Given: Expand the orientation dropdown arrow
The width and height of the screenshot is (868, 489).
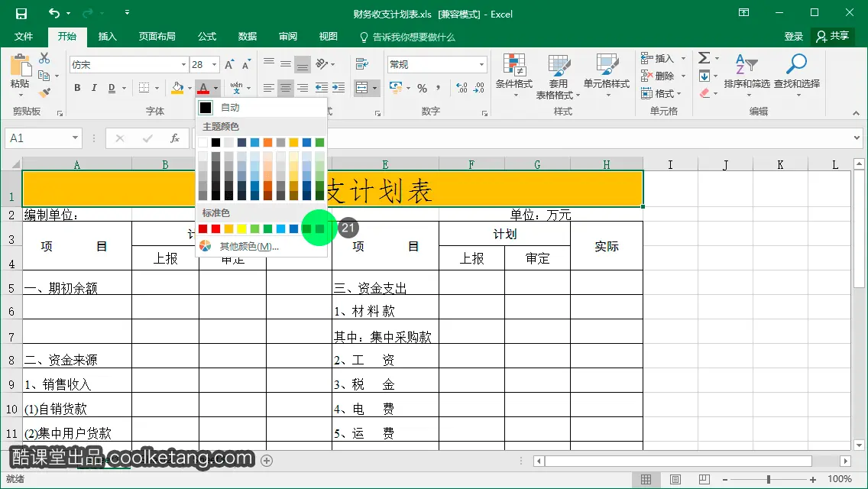Looking at the screenshot, I should (332, 64).
